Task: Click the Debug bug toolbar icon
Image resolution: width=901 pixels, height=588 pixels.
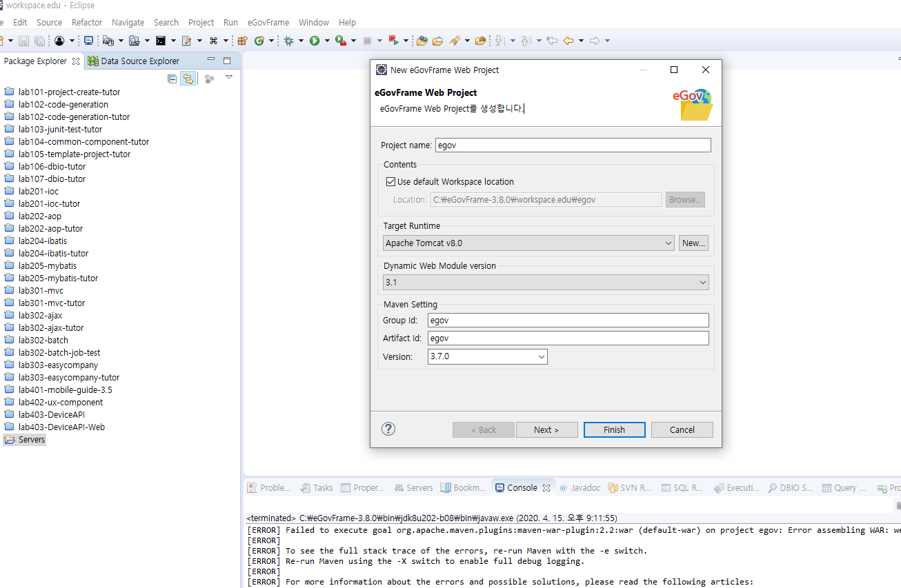Action: tap(288, 41)
